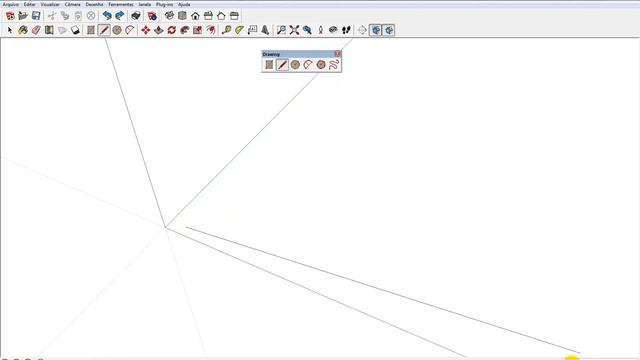Open the Editar menu

tap(29, 4)
